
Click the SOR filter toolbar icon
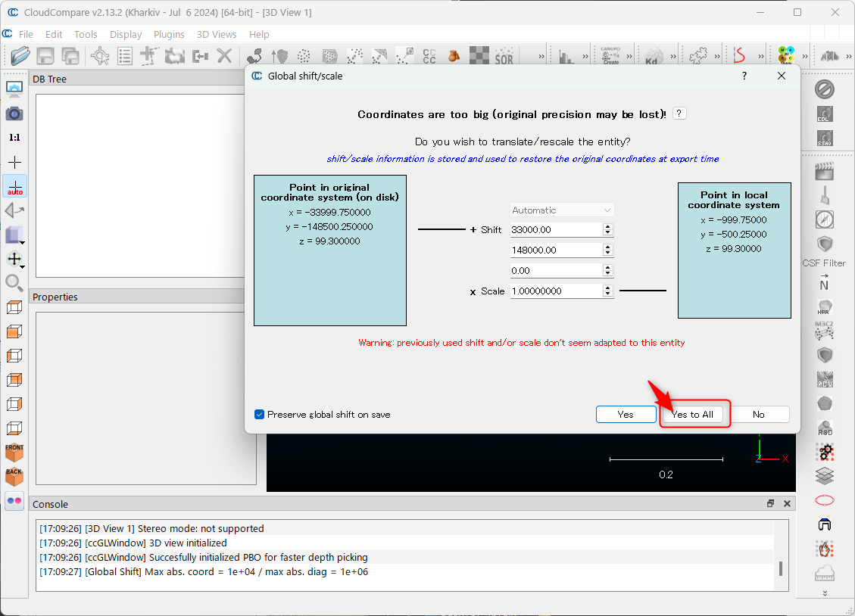[504, 56]
